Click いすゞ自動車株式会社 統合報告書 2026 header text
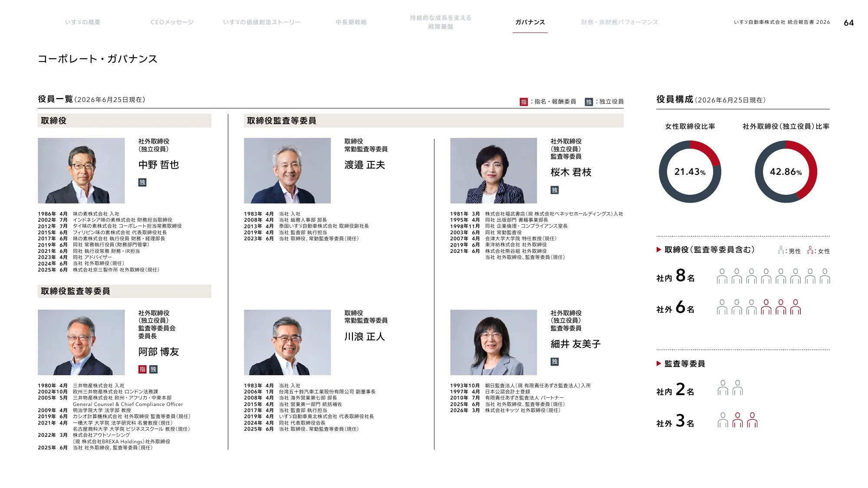The image size is (868, 488). tap(782, 22)
